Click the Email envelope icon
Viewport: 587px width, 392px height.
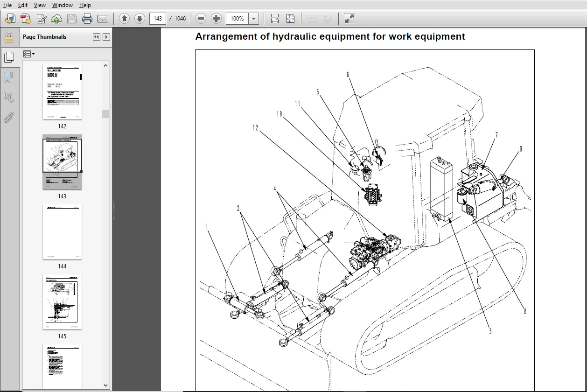pyautogui.click(x=103, y=19)
